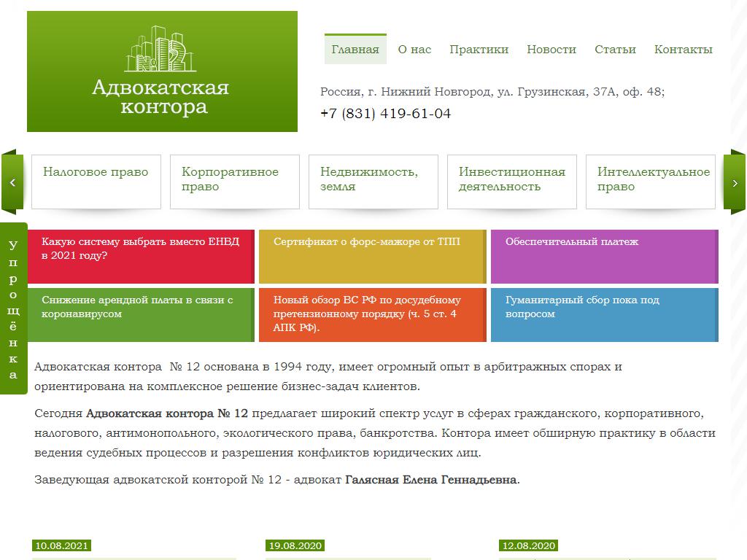The height and width of the screenshot is (560, 747).
Task: Open the Корпоративное право card
Action: pyautogui.click(x=235, y=181)
